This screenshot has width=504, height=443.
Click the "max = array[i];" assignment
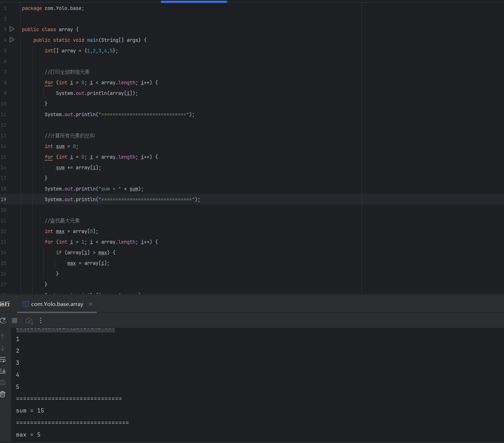coord(88,263)
